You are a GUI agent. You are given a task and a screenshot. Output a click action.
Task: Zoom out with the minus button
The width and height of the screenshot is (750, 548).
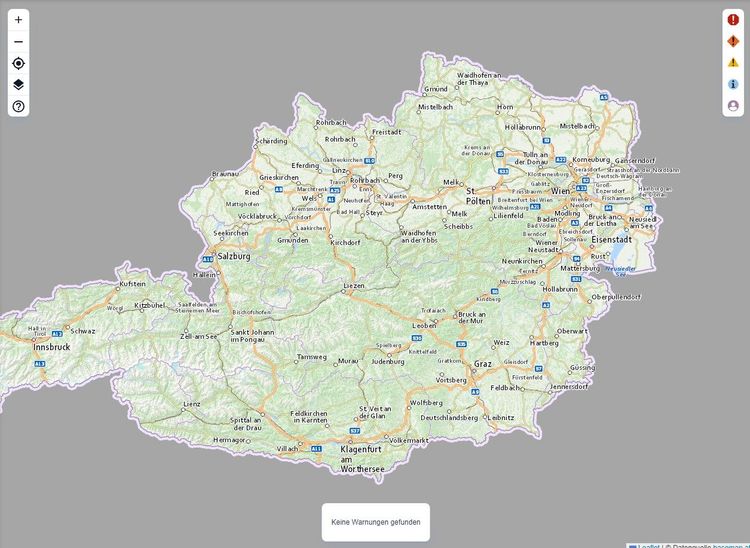pyautogui.click(x=18, y=42)
